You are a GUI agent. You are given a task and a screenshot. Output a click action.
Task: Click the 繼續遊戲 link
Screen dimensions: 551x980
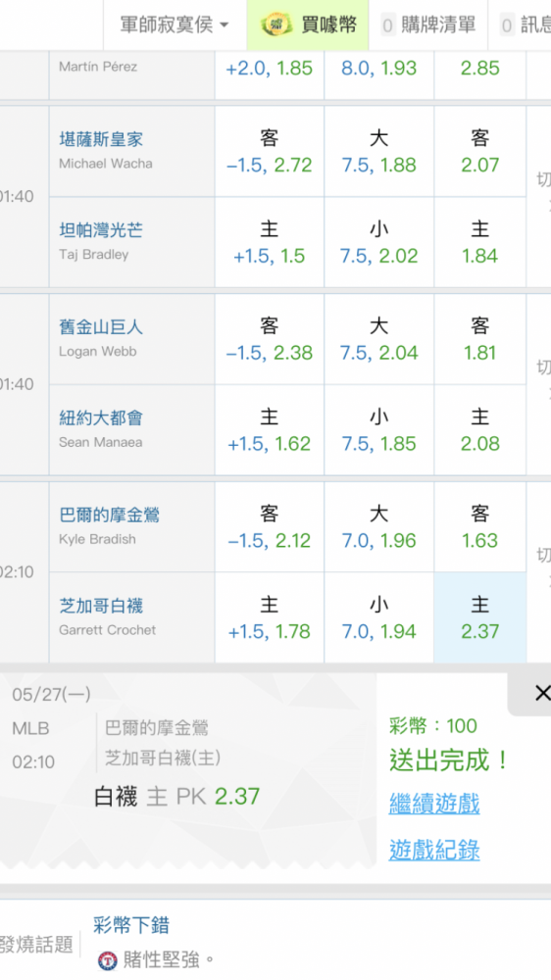434,804
